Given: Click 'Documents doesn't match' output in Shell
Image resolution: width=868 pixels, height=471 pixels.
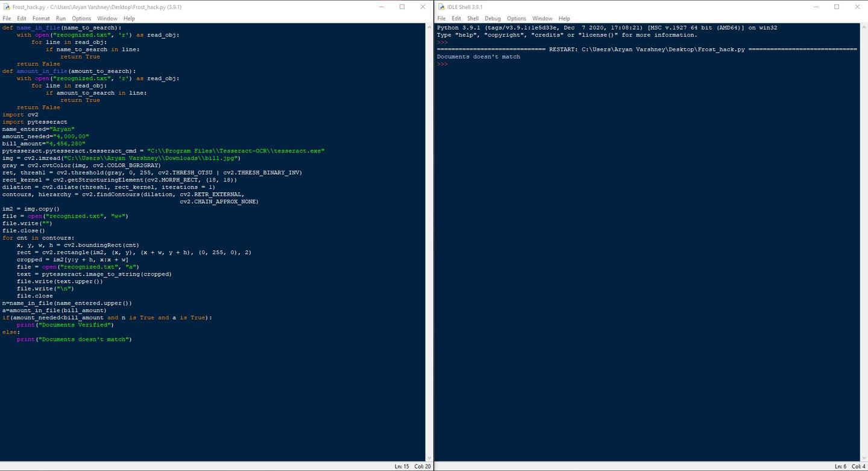Looking at the screenshot, I should (x=479, y=57).
